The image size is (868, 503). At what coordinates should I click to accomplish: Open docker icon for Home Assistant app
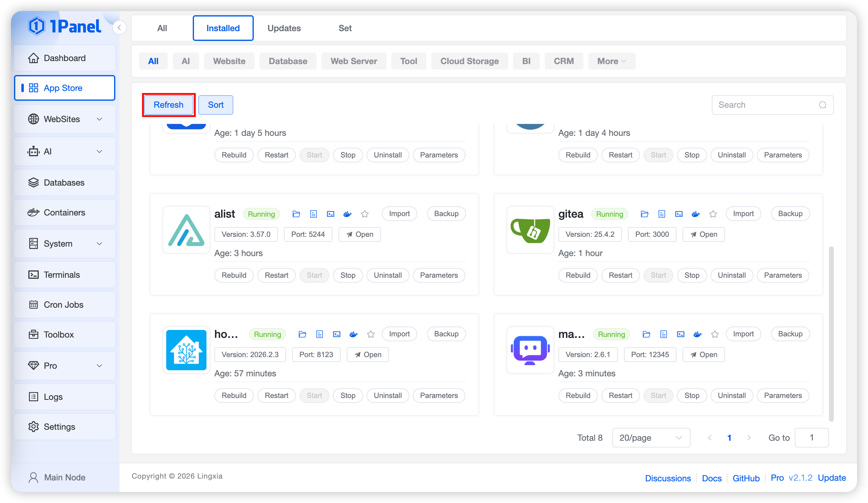click(x=353, y=334)
